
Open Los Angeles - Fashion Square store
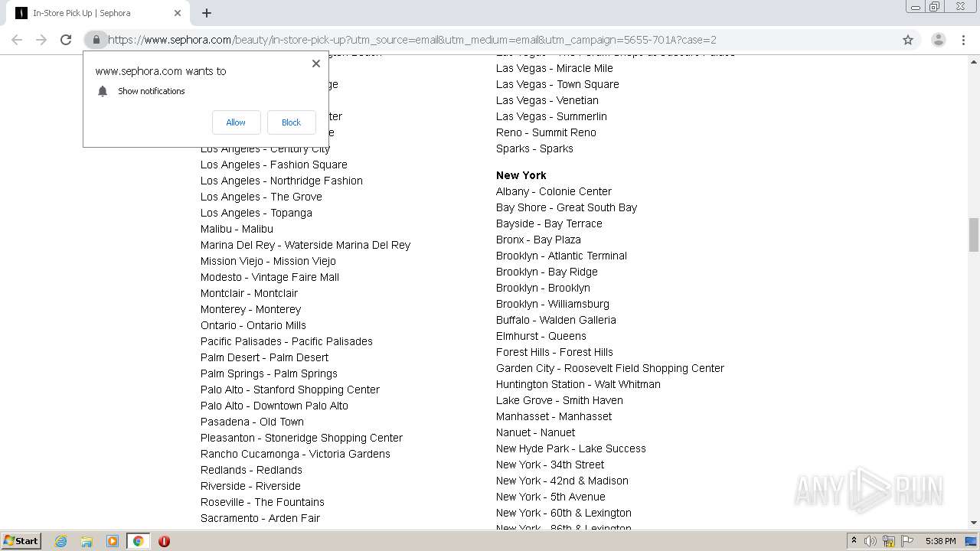[274, 165]
